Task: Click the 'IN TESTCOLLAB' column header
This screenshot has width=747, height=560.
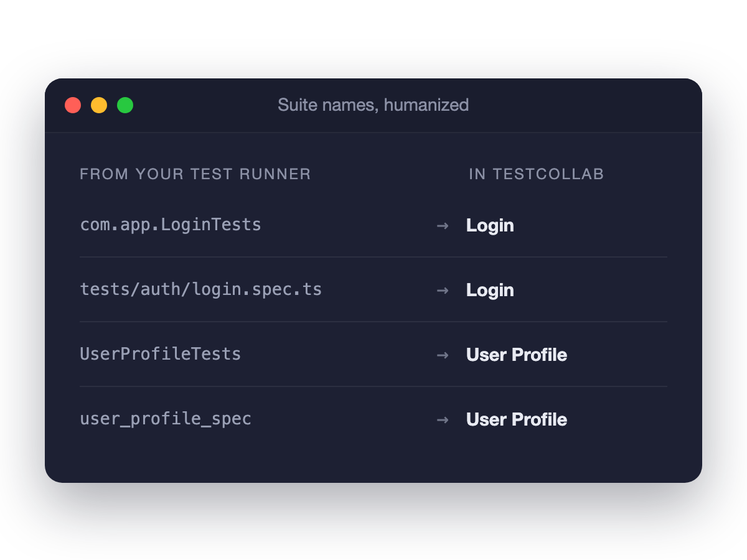Action: (536, 174)
